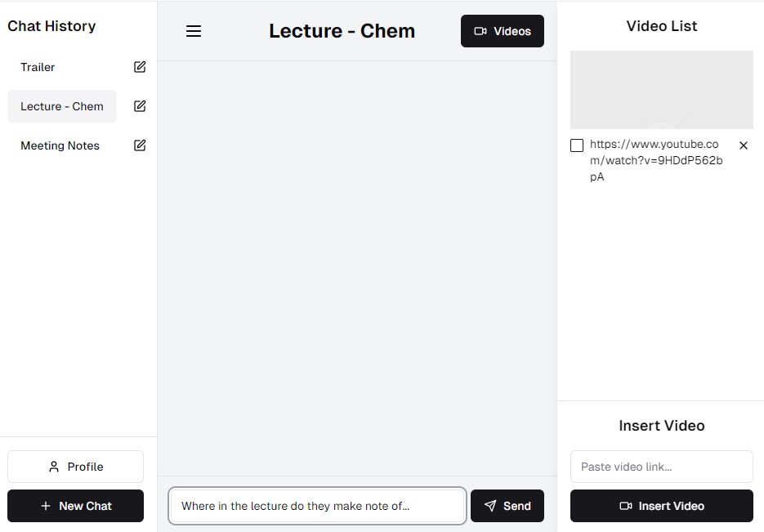This screenshot has height=532, width=764.
Task: Click the YouTube video URL text
Action: [x=656, y=160]
